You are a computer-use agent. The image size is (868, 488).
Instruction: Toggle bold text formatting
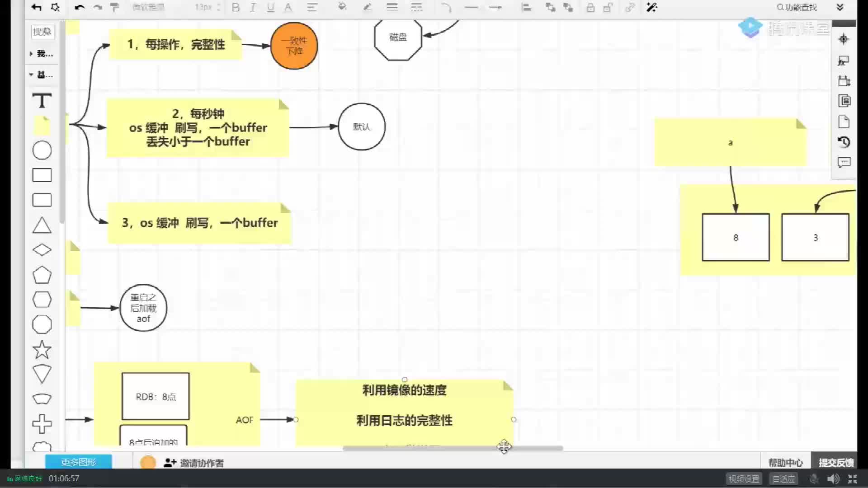coord(236,7)
